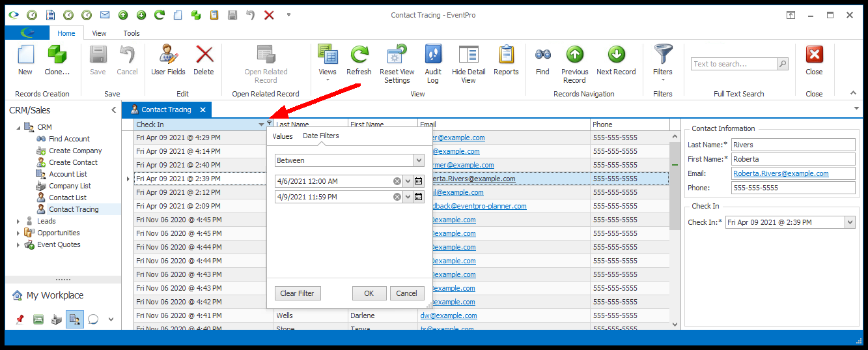Click the green down arrow in quick access toolbar
This screenshot has height=350, width=868.
[141, 14]
